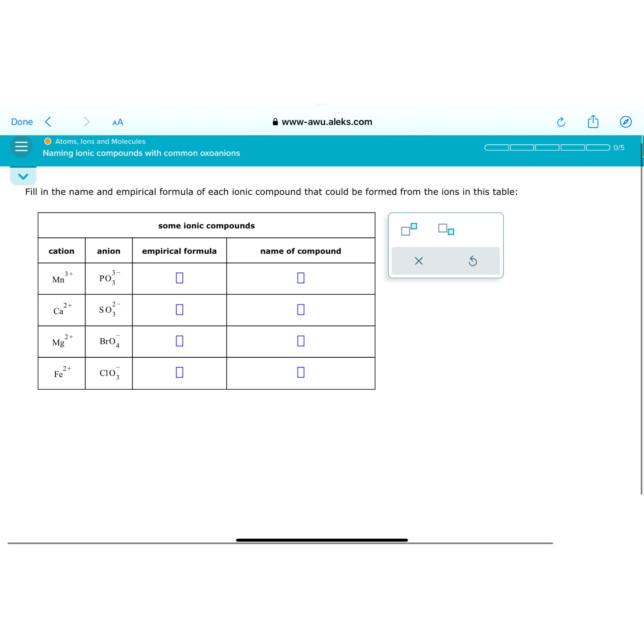
Task: Select the subscript entry template icon
Action: click(446, 230)
